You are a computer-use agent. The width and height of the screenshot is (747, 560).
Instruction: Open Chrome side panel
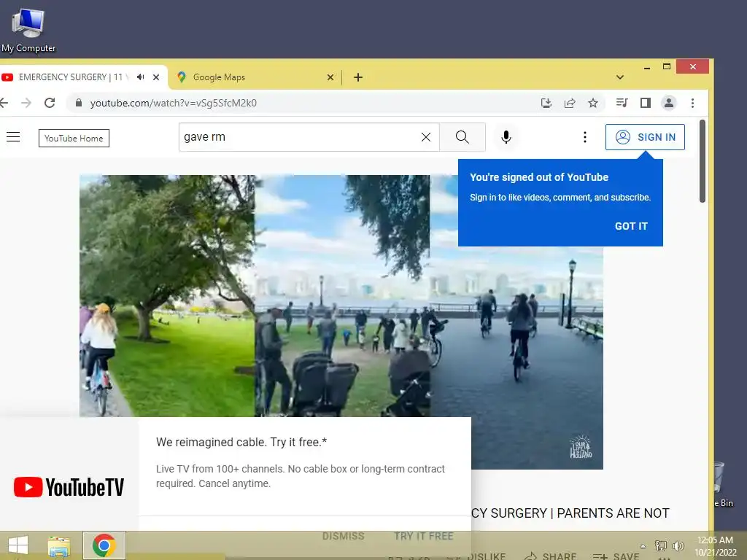coord(646,103)
